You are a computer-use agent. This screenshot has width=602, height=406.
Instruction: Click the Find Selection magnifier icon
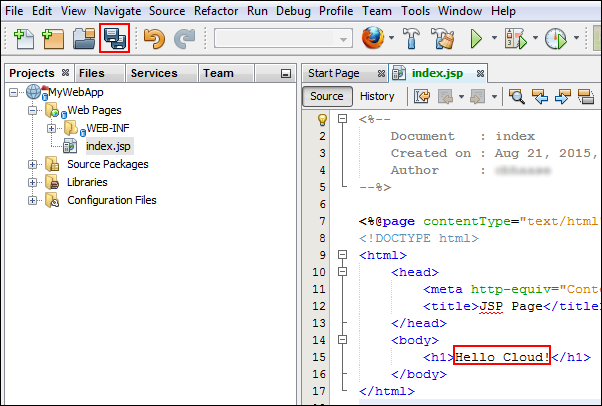click(x=517, y=97)
